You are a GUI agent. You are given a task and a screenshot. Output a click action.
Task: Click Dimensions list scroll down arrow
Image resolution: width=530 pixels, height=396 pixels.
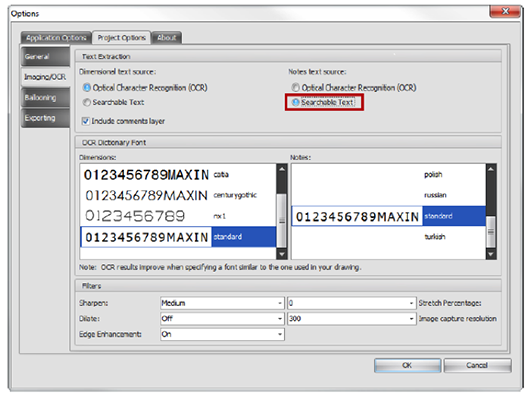click(282, 254)
